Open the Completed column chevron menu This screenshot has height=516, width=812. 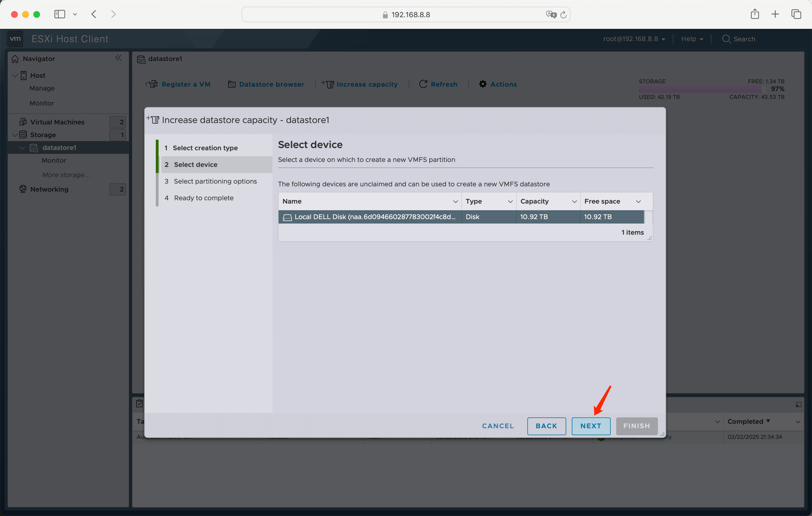(x=798, y=422)
